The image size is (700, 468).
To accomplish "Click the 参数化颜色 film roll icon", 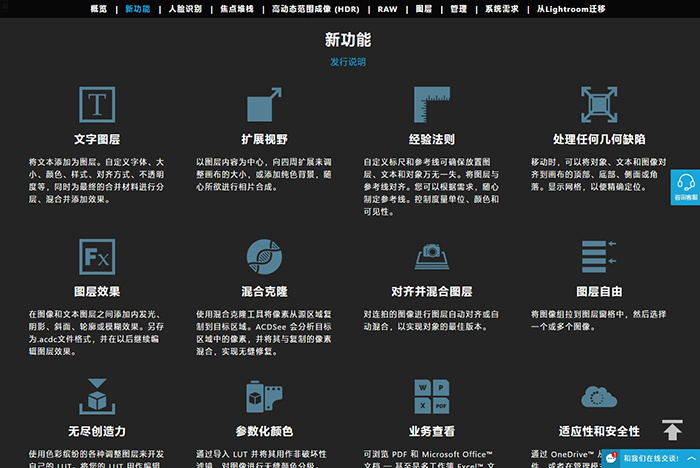I will (x=264, y=397).
